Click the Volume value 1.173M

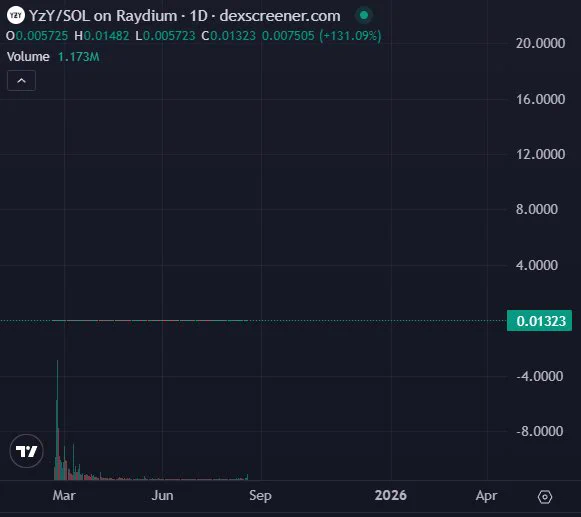click(79, 57)
